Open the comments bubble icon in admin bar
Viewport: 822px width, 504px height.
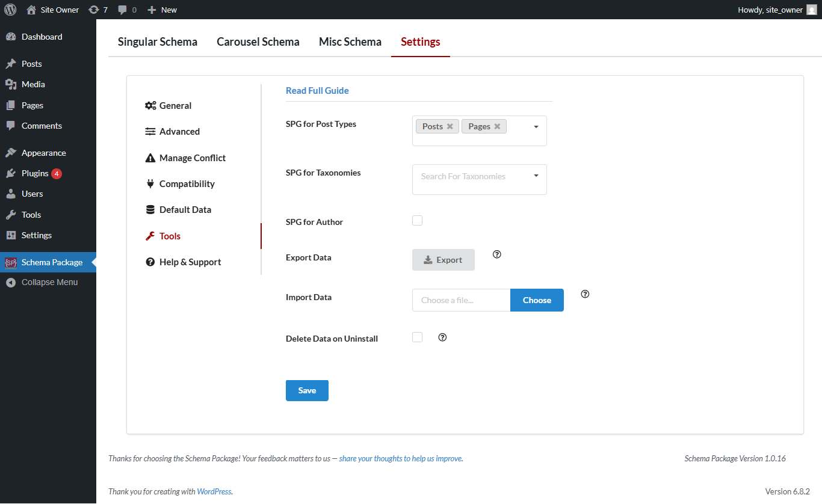click(123, 10)
